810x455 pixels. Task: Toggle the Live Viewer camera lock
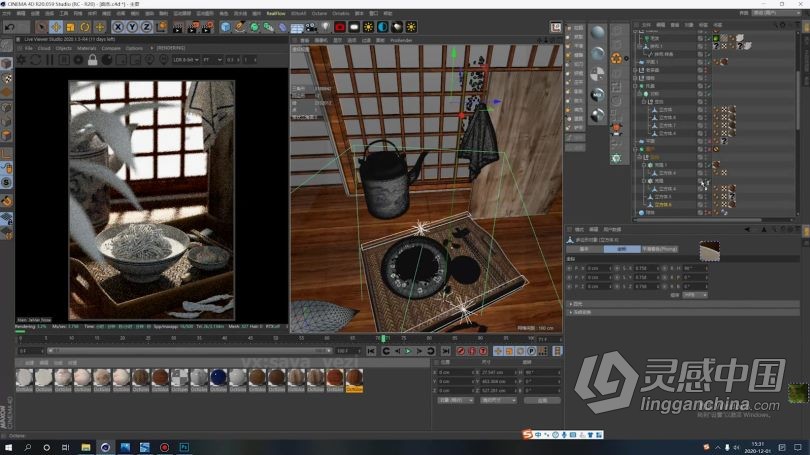click(x=92, y=60)
